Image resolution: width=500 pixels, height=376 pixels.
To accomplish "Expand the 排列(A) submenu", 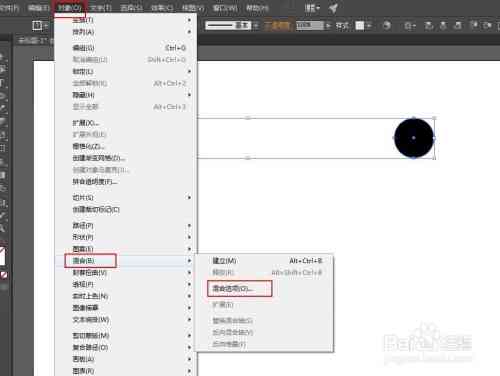I will tap(126, 32).
